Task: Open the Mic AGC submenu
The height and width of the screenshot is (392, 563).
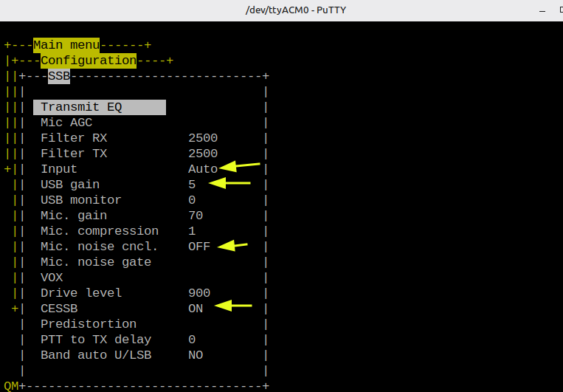Action: tap(66, 123)
